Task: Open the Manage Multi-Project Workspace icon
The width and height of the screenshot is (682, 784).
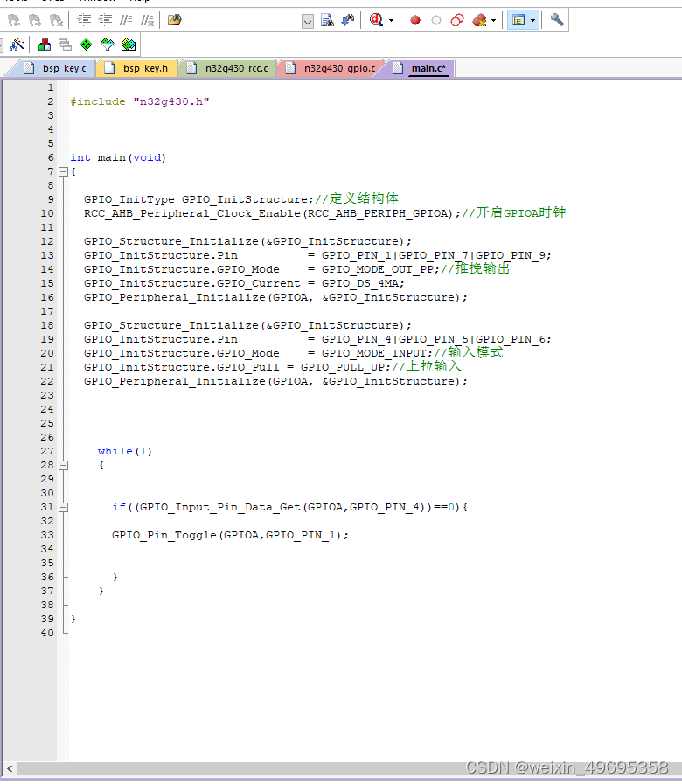Action: click(65, 45)
